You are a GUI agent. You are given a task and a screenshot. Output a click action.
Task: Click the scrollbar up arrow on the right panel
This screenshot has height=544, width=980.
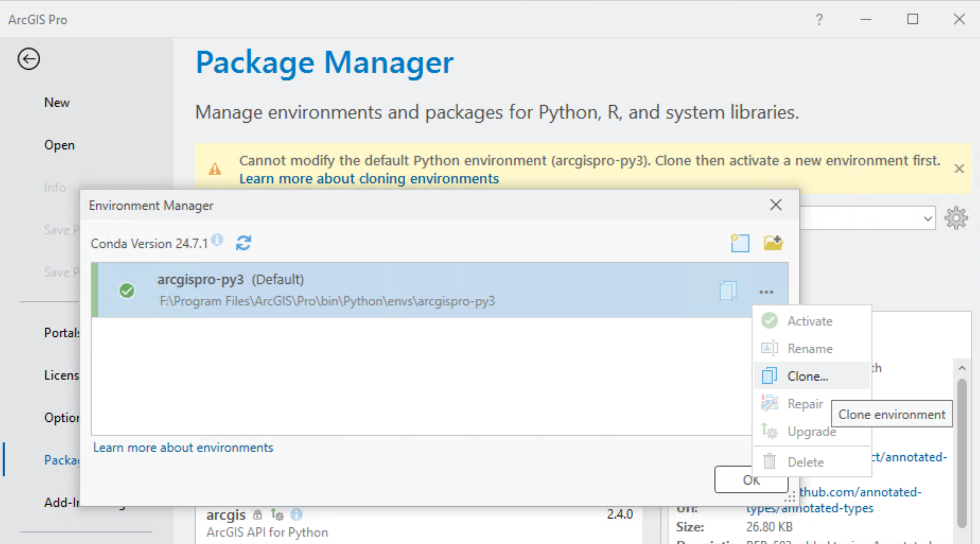(962, 368)
